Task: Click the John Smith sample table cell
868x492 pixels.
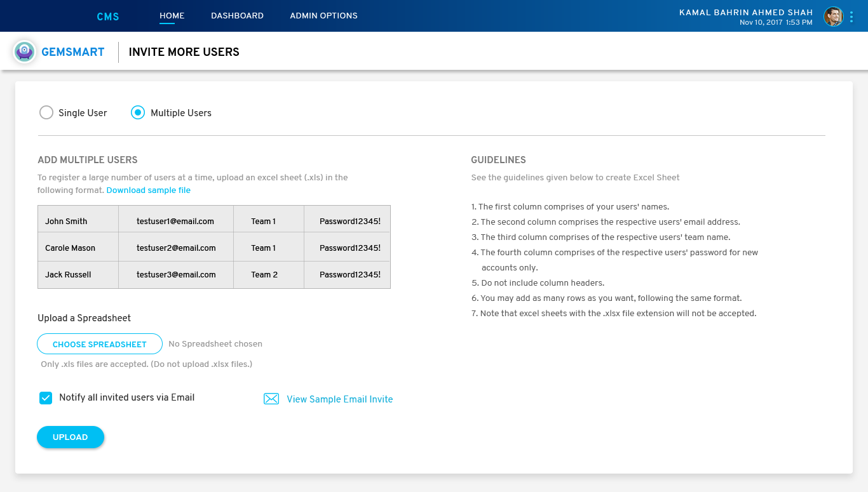Action: [66, 222]
